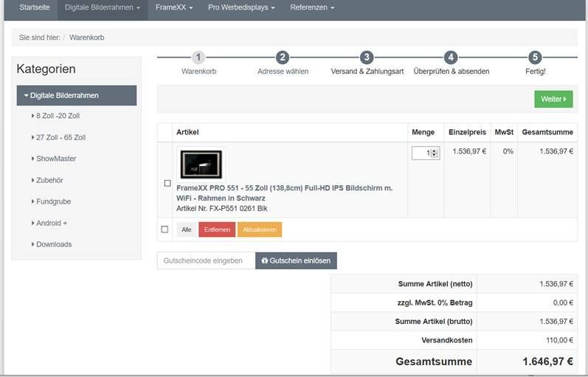The image size is (588, 377).
Task: Open the Fundgrube category
Action: (x=53, y=201)
